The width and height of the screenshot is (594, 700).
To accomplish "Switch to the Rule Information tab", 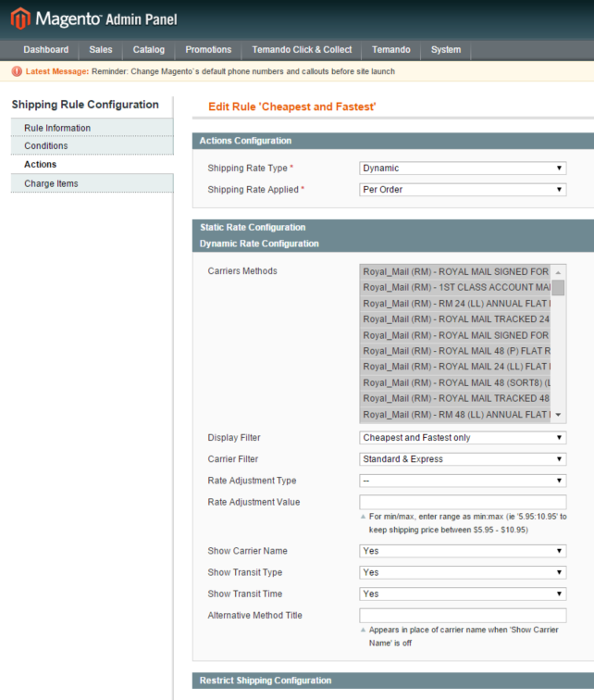I will [x=93, y=128].
